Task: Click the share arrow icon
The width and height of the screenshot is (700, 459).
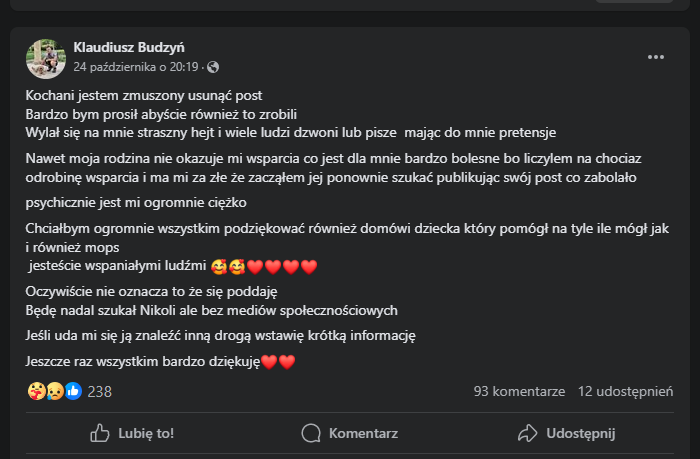Action: pyautogui.click(x=528, y=433)
